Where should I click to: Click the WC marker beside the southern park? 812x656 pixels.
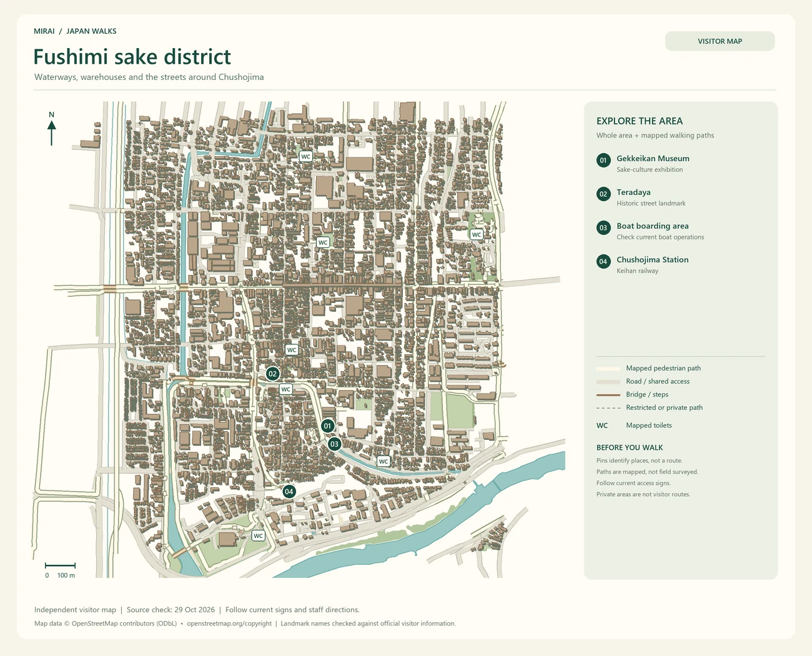point(258,536)
